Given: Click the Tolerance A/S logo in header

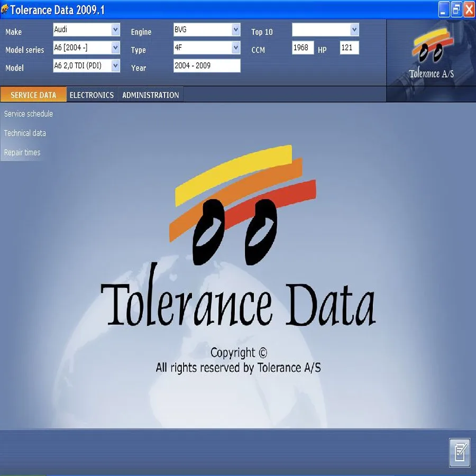Looking at the screenshot, I should 432,53.
